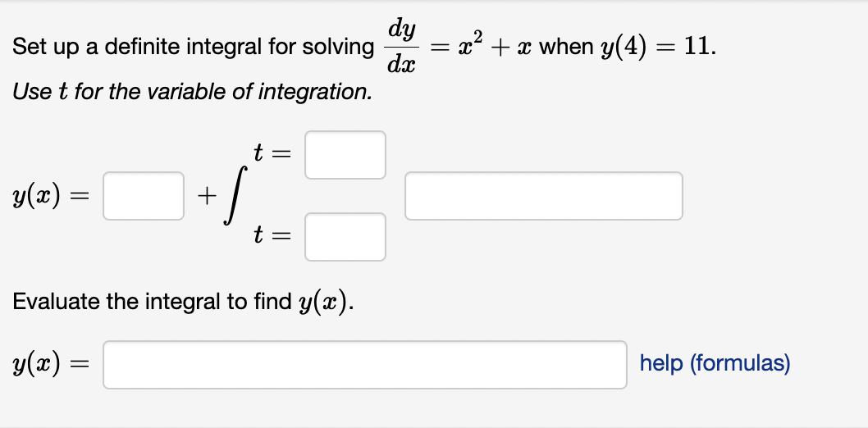868x428 pixels.
Task: Click the lower 't =' label
Action: 272,236
